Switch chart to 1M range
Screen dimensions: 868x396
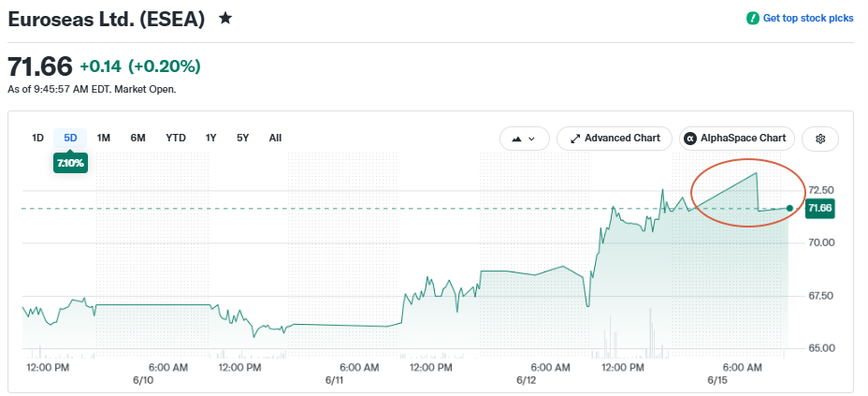click(x=104, y=138)
